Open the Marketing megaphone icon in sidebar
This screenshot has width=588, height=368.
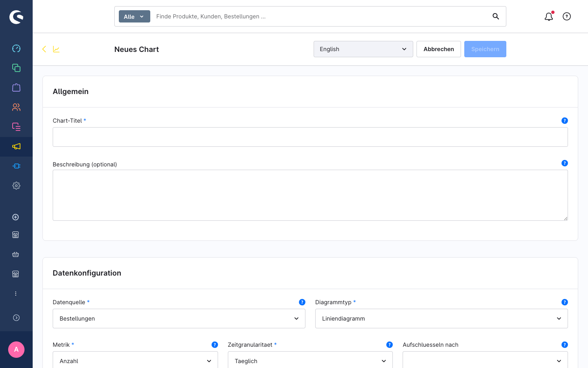[16, 146]
